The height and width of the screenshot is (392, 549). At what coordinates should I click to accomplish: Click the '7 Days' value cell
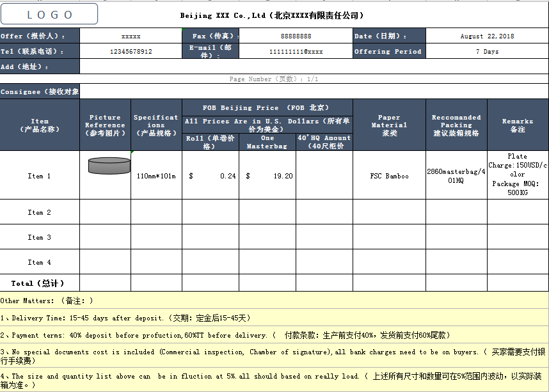click(487, 51)
